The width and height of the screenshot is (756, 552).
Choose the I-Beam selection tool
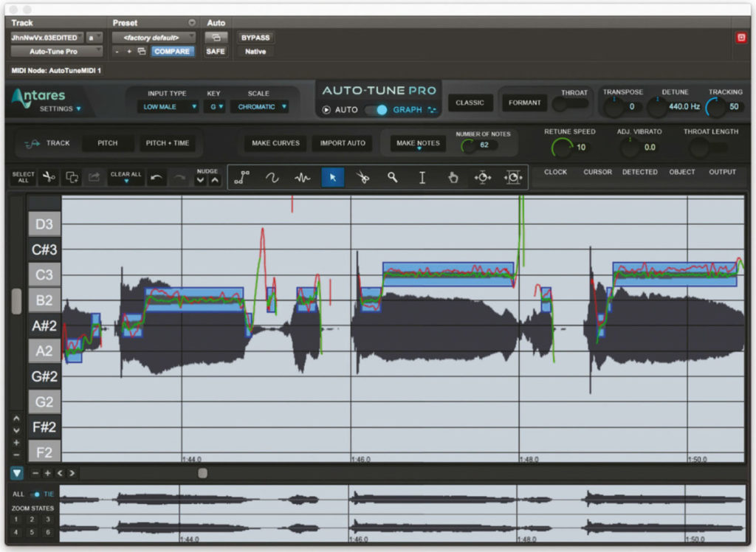pos(422,177)
